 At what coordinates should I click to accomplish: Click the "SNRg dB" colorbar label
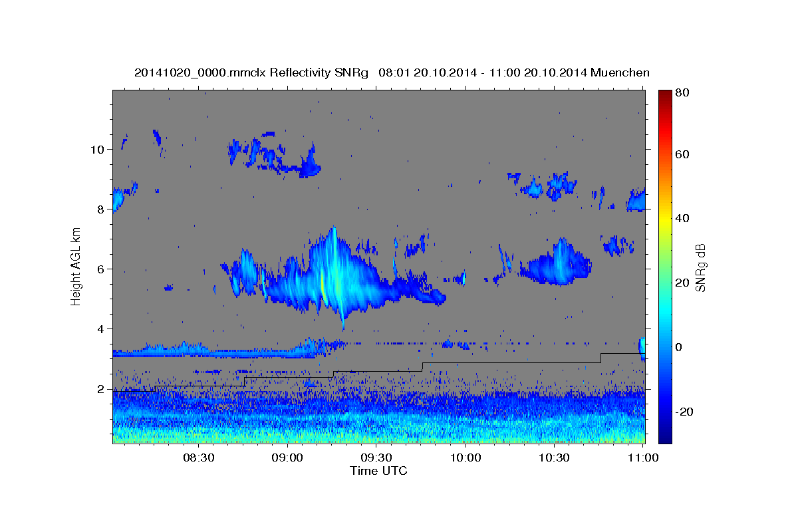coord(700,268)
